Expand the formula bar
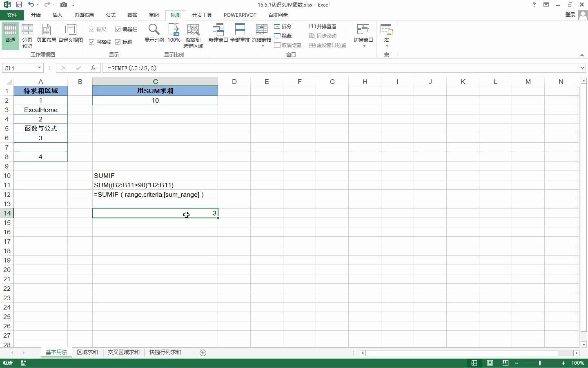The height and width of the screenshot is (368, 588). 583,68
